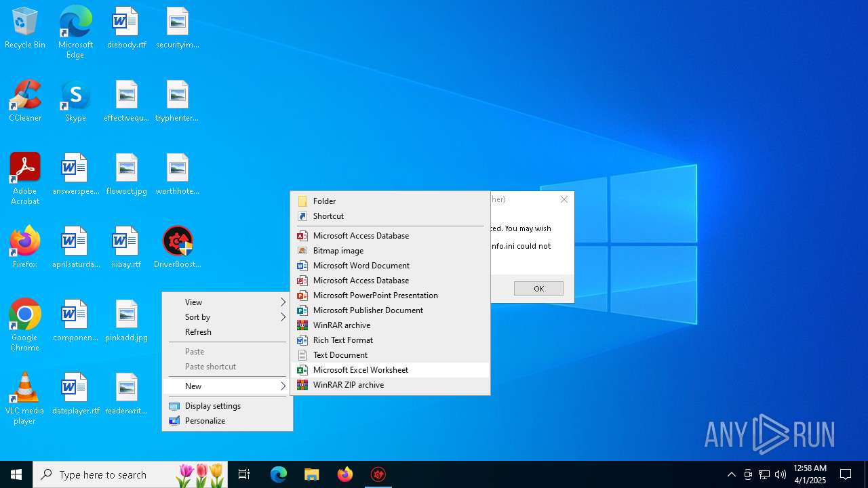
Task: Create a new Text Document
Action: tap(390, 355)
